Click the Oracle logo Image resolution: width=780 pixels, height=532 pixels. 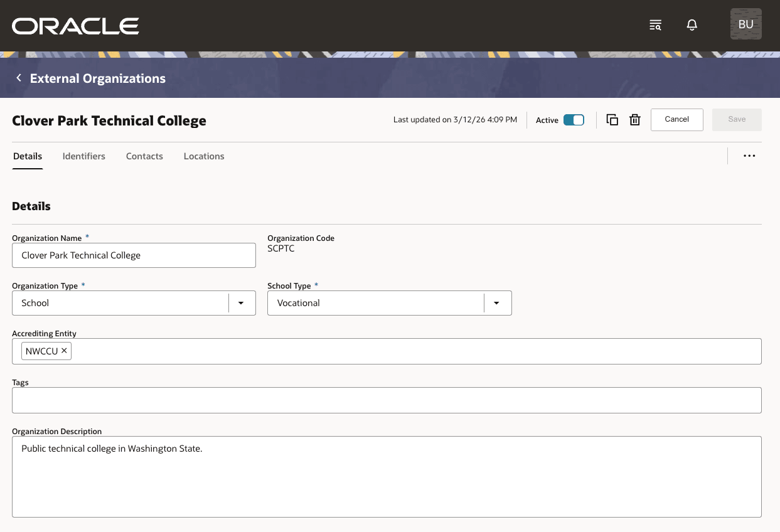coord(75,26)
